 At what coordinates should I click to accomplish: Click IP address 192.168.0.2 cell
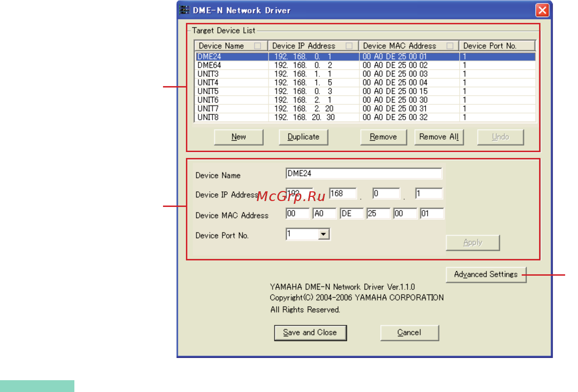(x=303, y=65)
